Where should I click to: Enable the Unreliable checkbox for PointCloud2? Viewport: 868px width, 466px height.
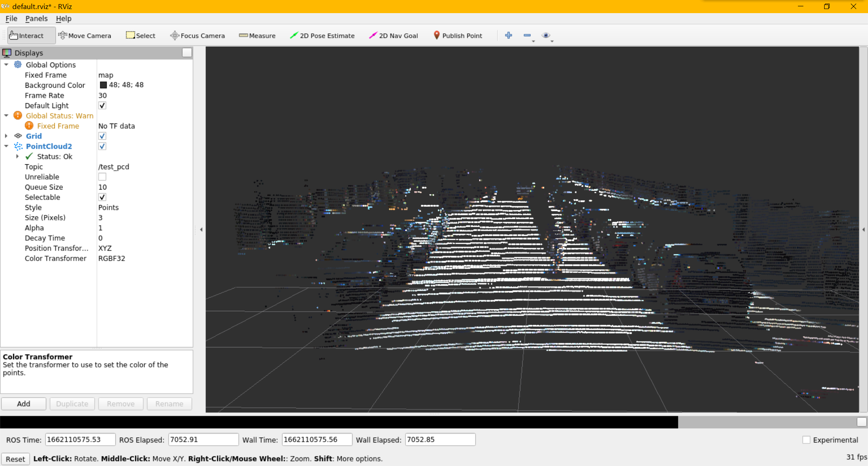click(x=102, y=176)
